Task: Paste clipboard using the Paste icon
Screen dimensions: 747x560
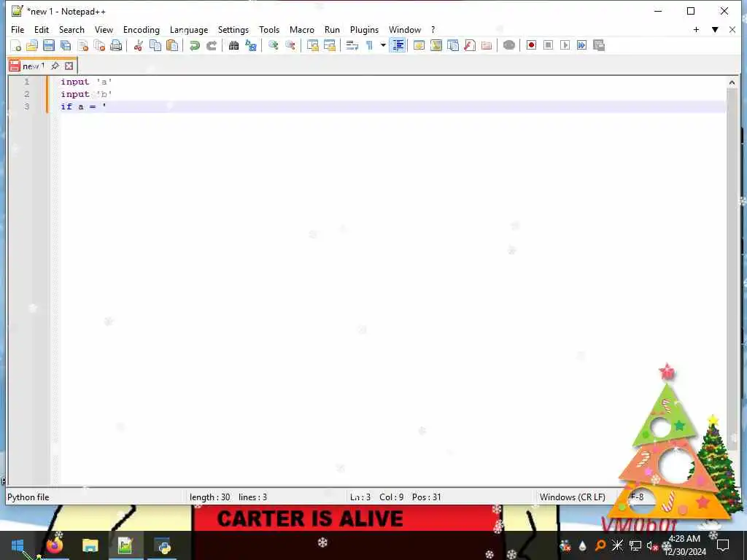Action: click(172, 45)
